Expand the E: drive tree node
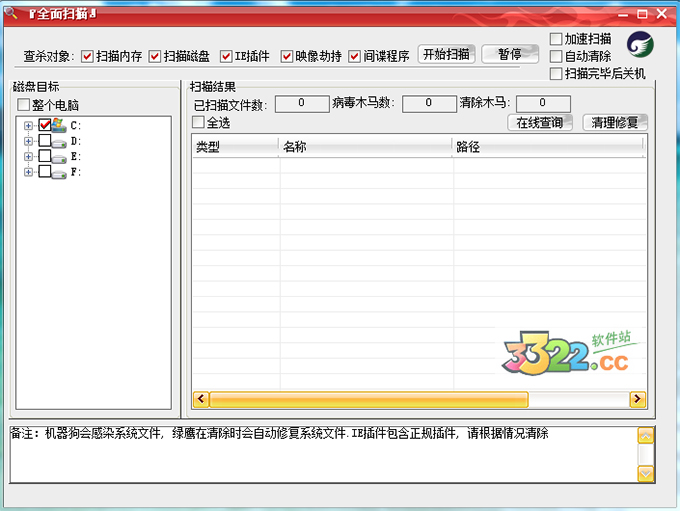Image resolution: width=680 pixels, height=511 pixels. point(29,157)
